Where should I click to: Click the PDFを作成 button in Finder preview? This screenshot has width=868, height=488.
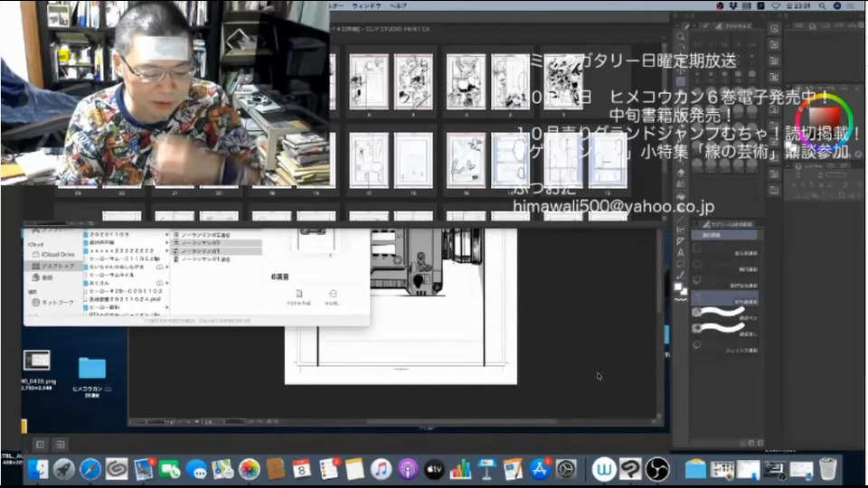[x=299, y=297]
